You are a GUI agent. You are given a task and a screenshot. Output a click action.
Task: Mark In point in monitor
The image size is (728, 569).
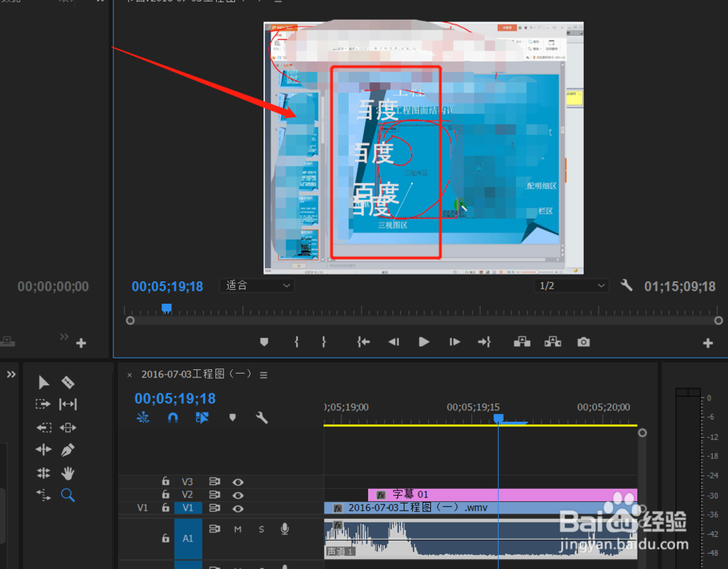point(297,342)
